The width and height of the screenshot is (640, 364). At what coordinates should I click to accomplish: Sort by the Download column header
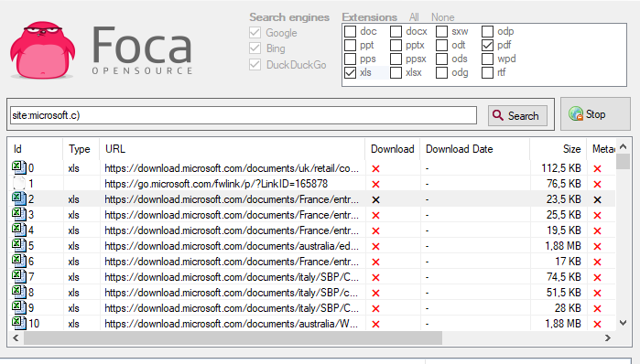393,149
